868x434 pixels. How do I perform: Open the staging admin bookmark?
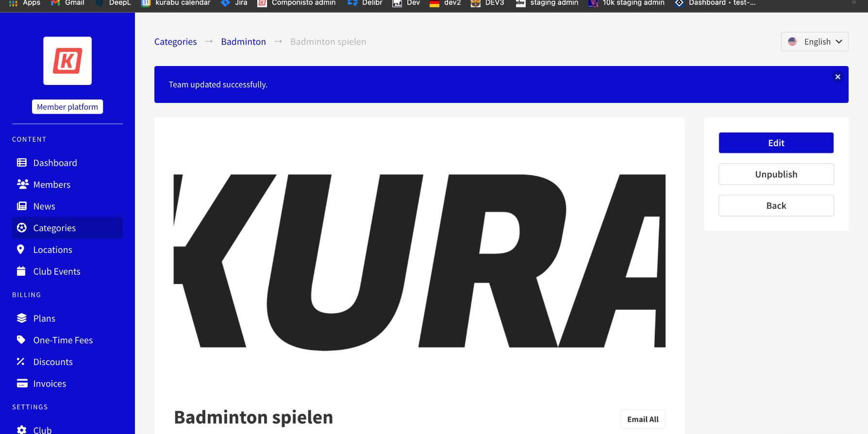(547, 3)
